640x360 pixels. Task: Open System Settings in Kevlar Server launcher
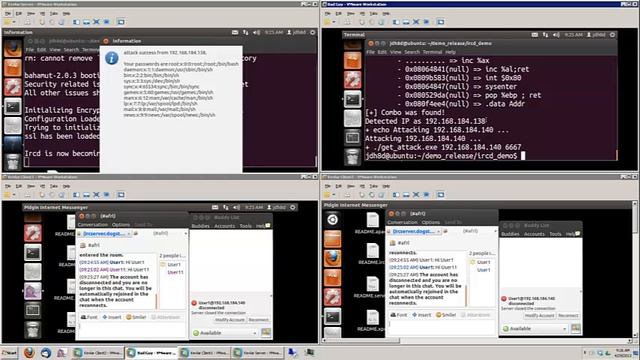[x=13, y=87]
